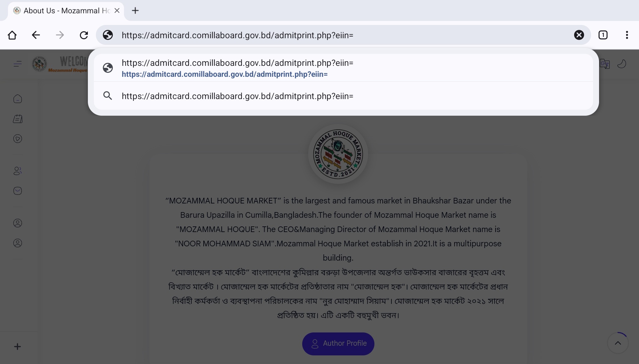Open the Google Translate language icon
The height and width of the screenshot is (364, 639).
[x=604, y=63]
